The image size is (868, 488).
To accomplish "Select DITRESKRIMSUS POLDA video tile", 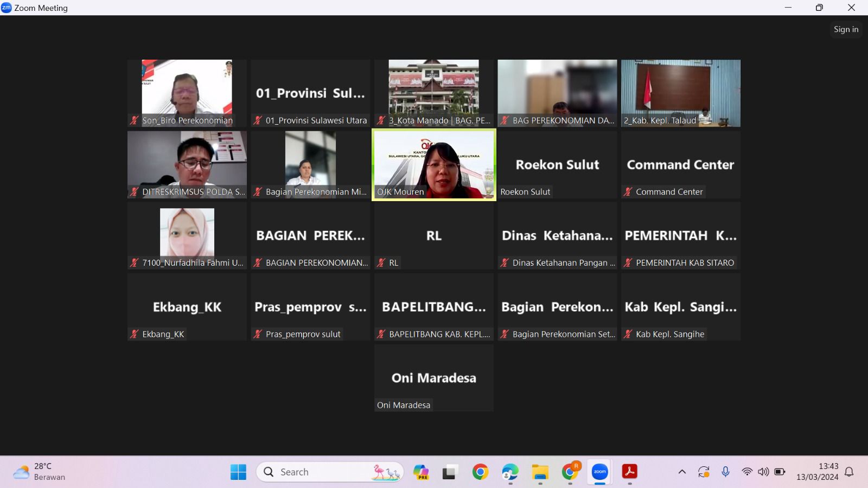I will [187, 164].
